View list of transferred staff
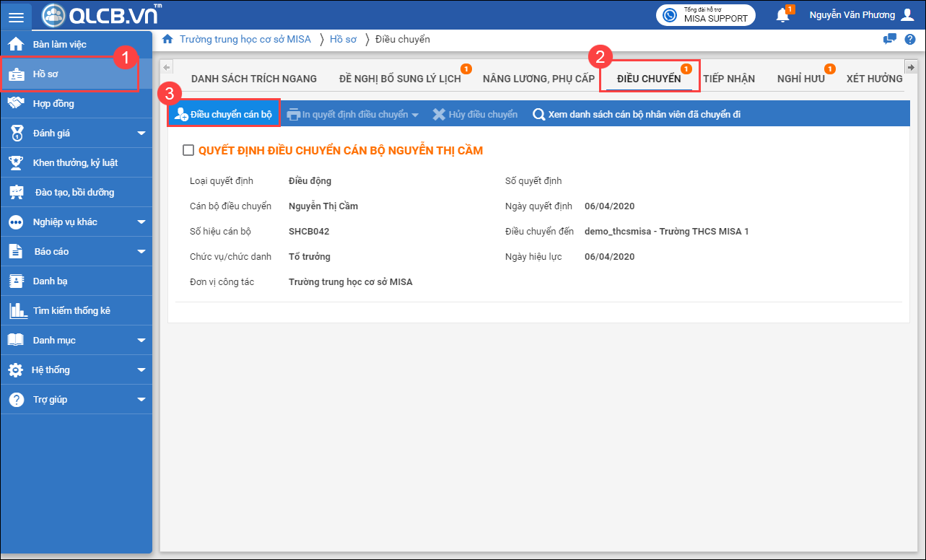 [637, 114]
